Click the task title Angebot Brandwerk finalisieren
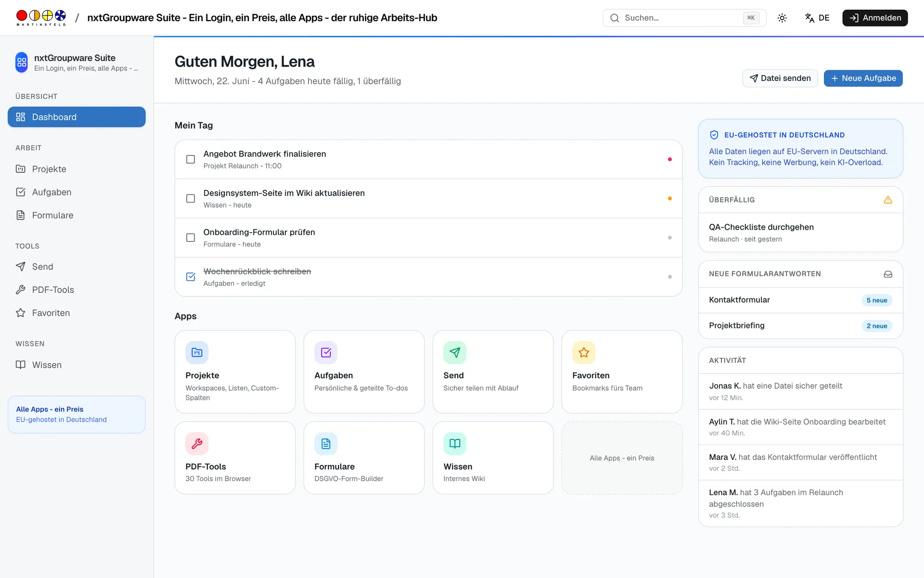The width and height of the screenshot is (924, 578). [x=265, y=154]
